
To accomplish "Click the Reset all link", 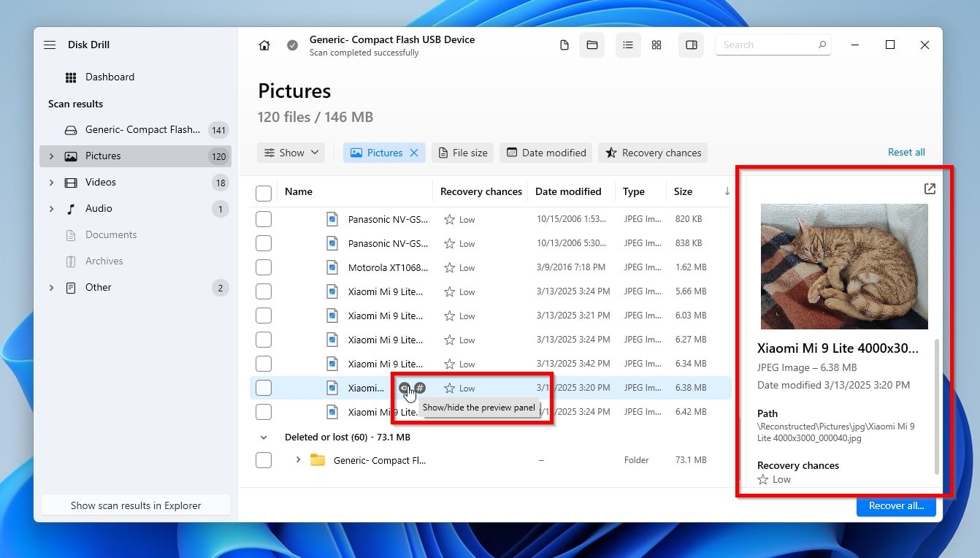I will pos(906,153).
